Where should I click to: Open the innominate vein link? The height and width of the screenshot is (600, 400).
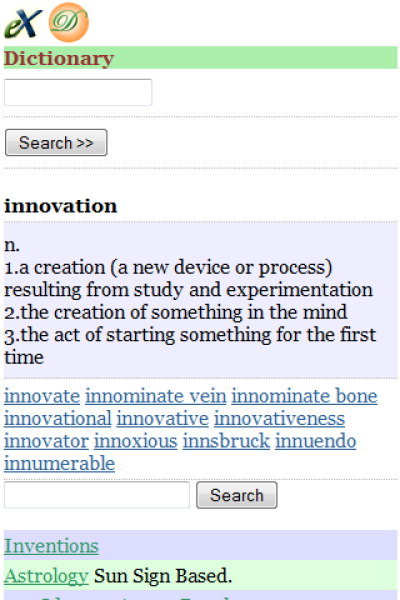156,396
